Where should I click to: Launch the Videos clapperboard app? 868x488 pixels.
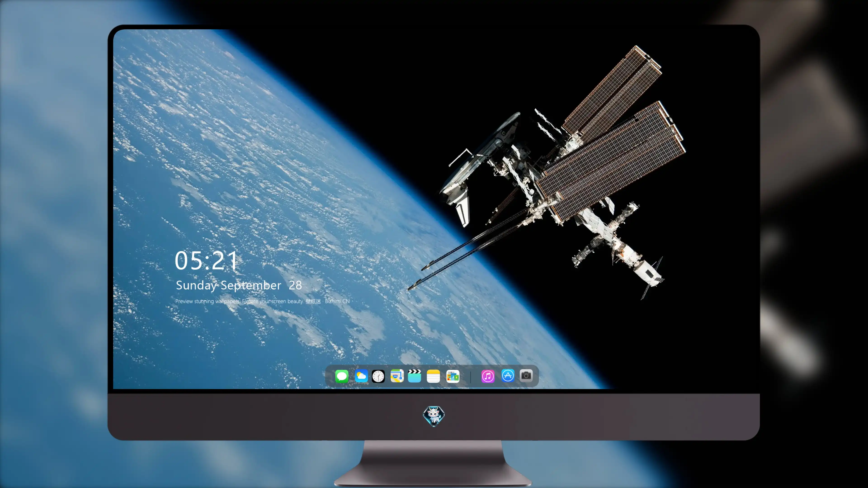click(415, 376)
